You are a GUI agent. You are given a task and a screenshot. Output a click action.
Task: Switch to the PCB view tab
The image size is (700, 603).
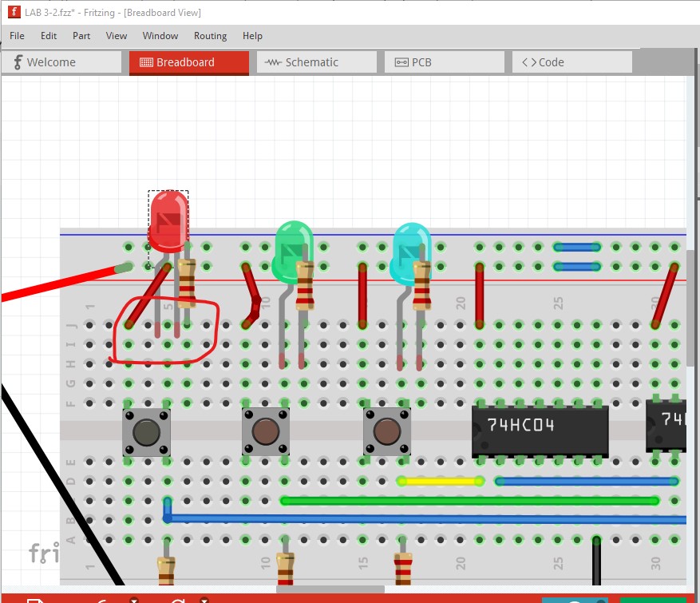point(444,62)
